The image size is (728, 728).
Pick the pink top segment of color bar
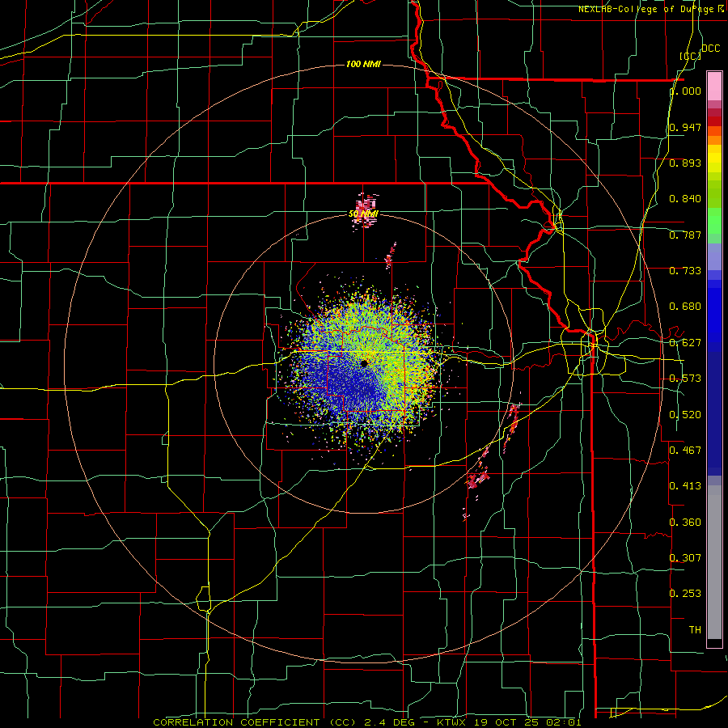pos(714,86)
